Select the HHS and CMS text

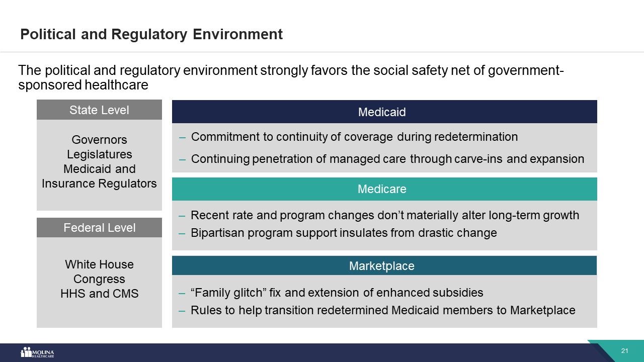(99, 294)
